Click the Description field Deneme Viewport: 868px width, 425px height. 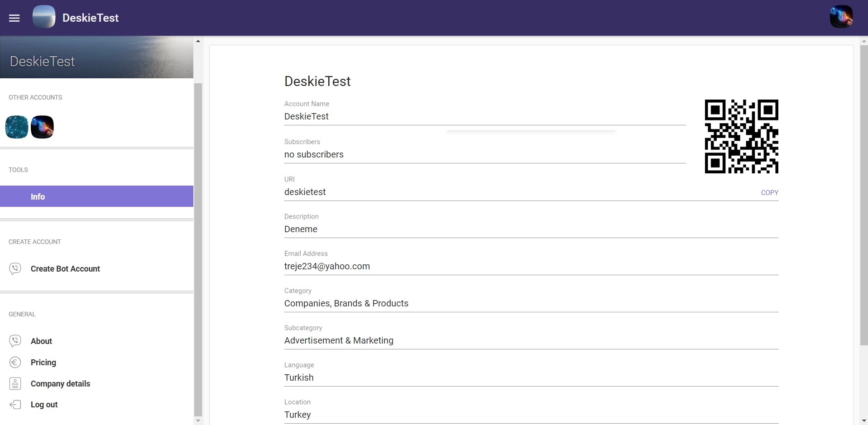click(531, 229)
